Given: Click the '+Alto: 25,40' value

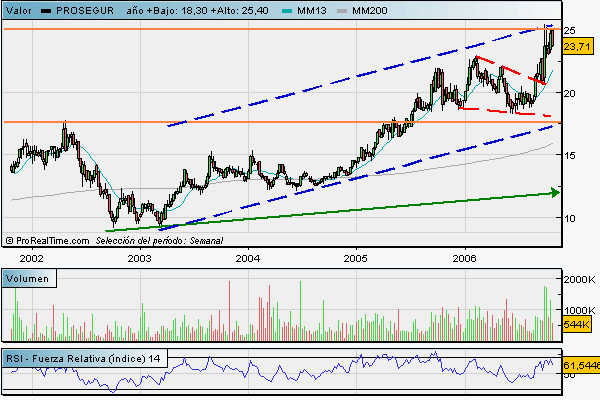Looking at the screenshot, I should click(x=240, y=11).
